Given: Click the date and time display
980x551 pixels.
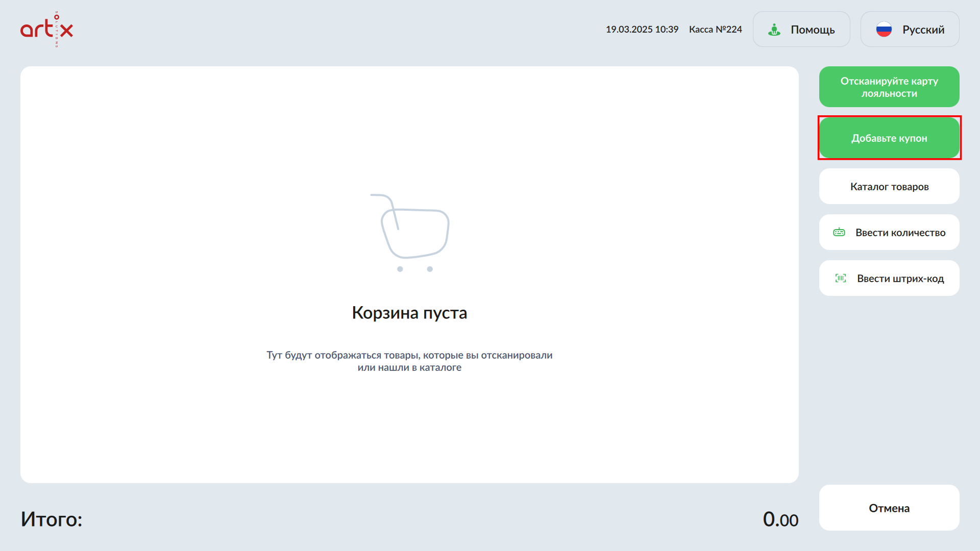Looking at the screenshot, I should (x=642, y=30).
